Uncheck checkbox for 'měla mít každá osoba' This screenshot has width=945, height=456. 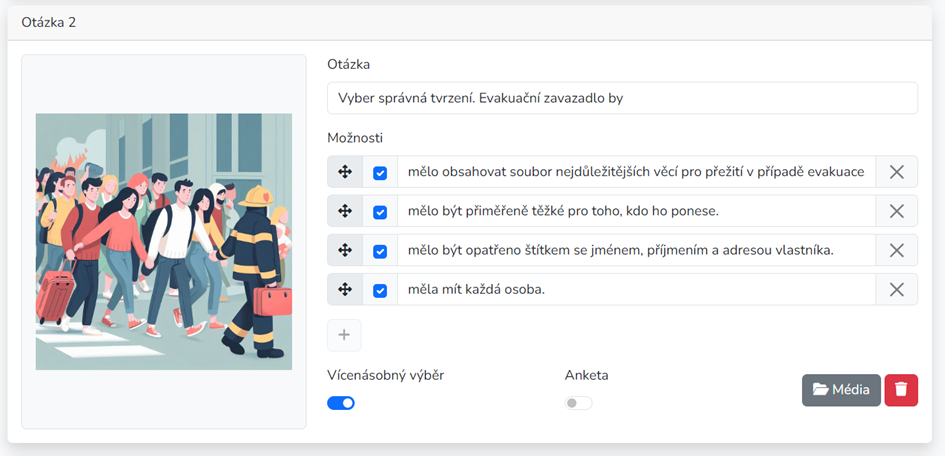click(380, 290)
